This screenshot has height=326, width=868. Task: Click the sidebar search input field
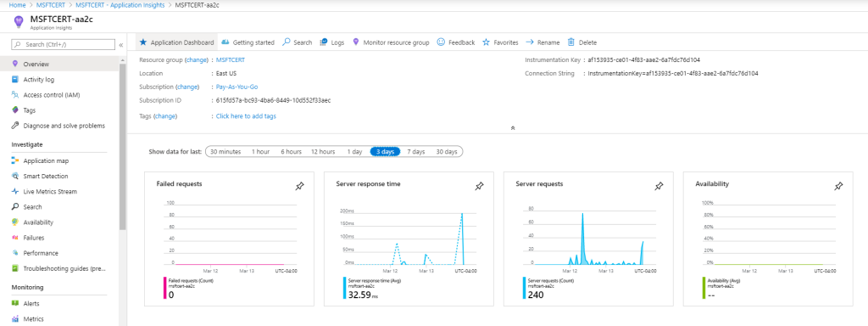(x=63, y=44)
